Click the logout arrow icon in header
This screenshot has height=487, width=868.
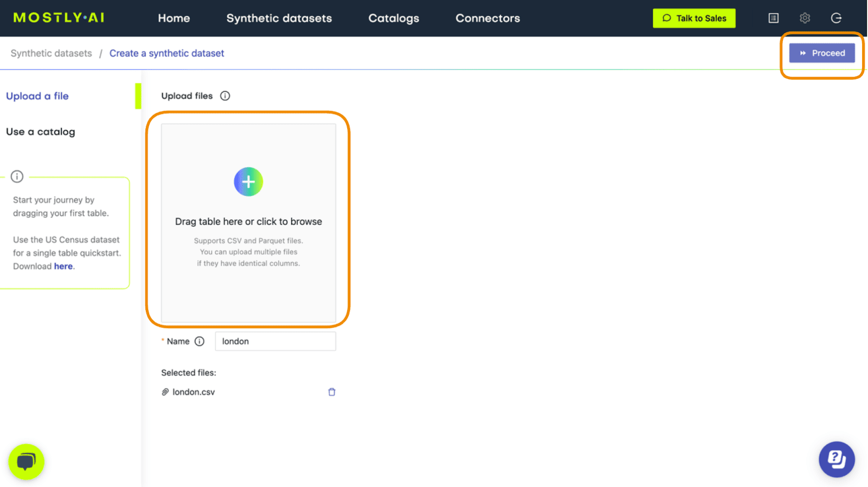[x=836, y=18]
